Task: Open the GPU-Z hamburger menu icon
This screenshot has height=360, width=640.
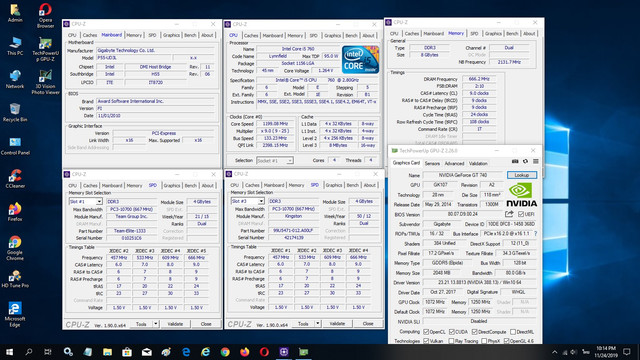Action: tap(536, 162)
